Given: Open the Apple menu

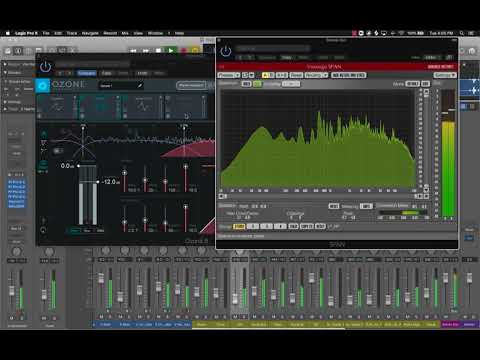Looking at the screenshot, I should pos(8,33).
